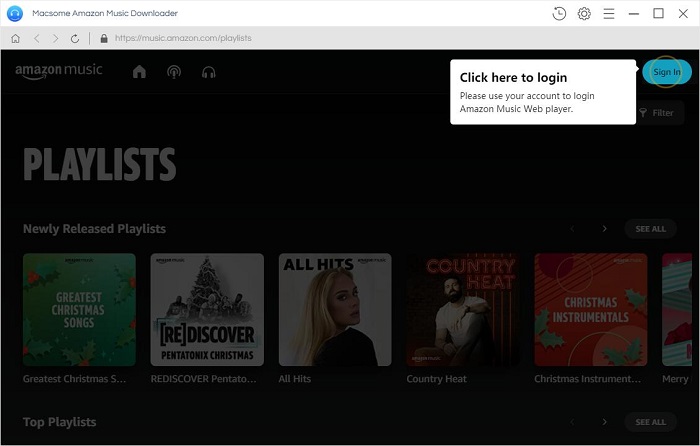Click the Macsome app logo icon
The width and height of the screenshot is (700, 446).
point(15,13)
